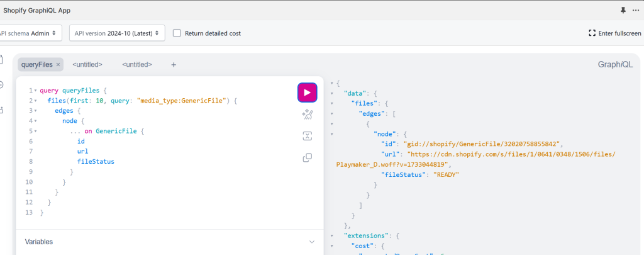Click the Copy query icon

tap(307, 157)
